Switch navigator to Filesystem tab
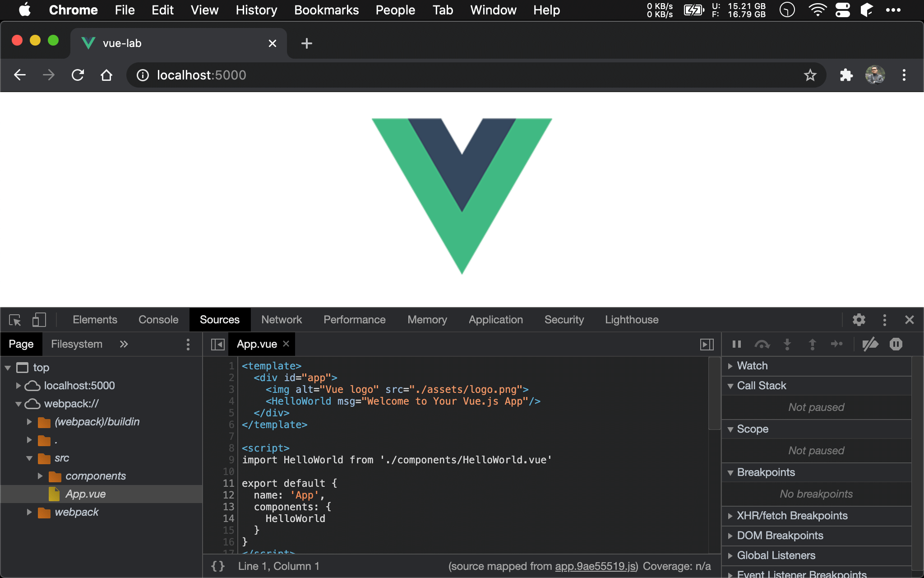The image size is (924, 578). [77, 344]
